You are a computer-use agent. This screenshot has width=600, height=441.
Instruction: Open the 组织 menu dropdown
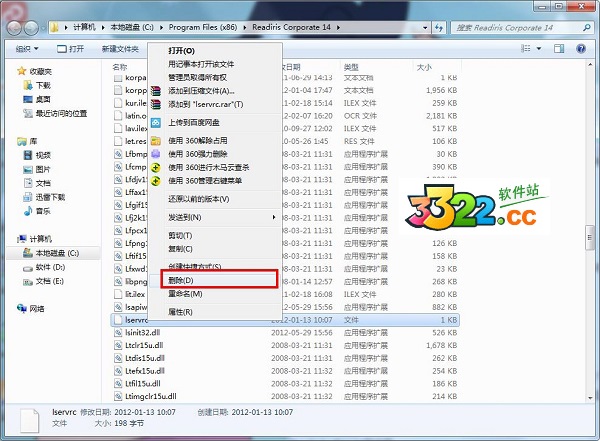(x=27, y=49)
